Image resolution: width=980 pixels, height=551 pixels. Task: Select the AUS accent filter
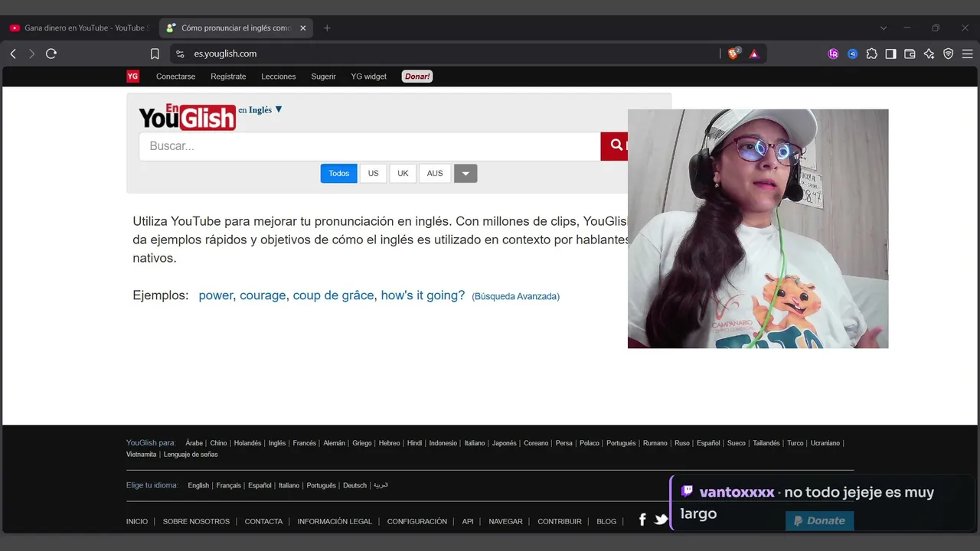[x=435, y=174]
